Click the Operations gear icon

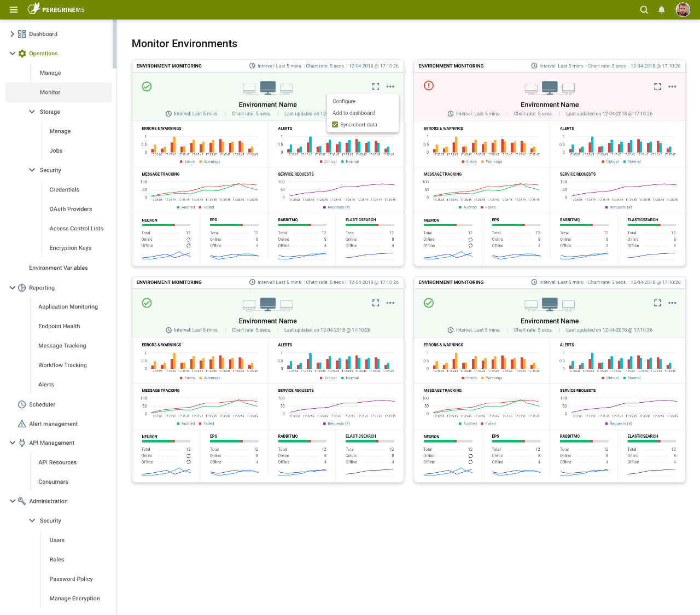22,54
